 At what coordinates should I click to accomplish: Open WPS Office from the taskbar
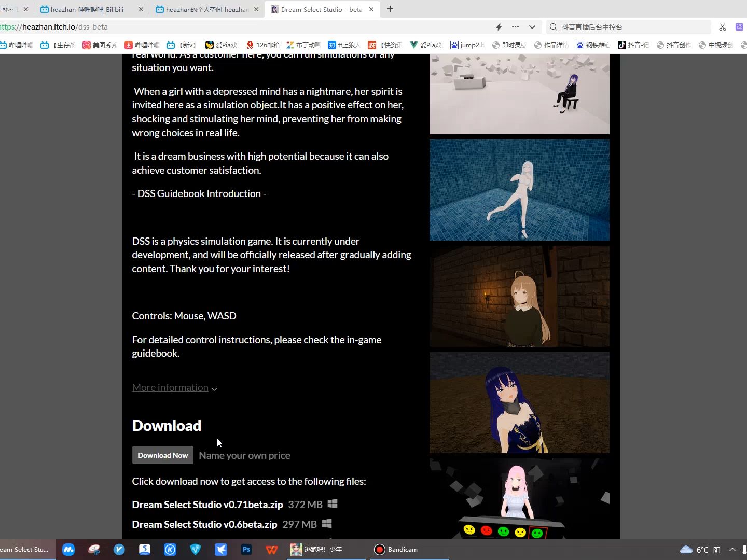coord(272,550)
